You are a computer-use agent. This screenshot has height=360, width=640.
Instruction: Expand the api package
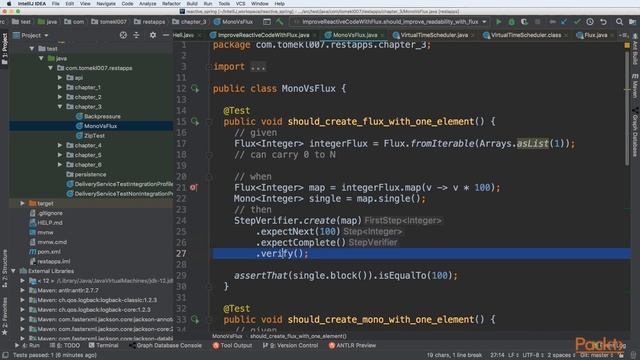click(x=60, y=78)
